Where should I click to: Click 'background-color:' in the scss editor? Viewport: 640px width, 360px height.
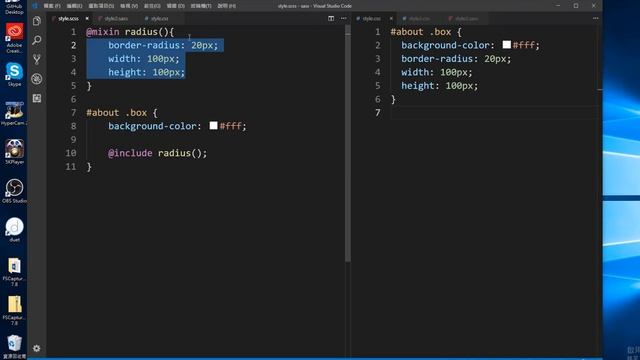click(x=155, y=126)
